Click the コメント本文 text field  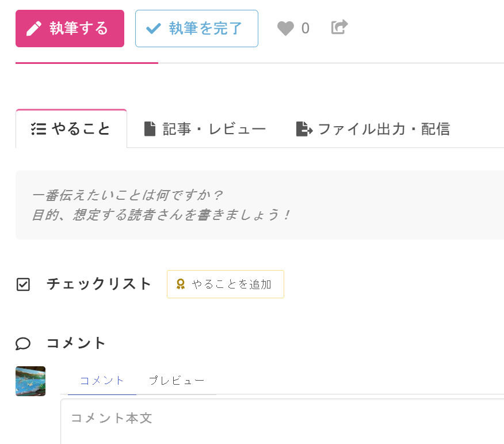(x=282, y=422)
